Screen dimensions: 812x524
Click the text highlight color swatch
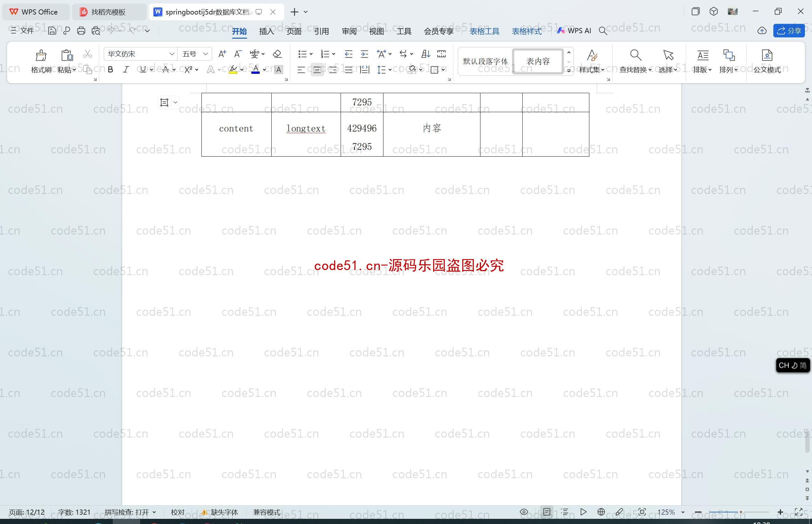233,70
